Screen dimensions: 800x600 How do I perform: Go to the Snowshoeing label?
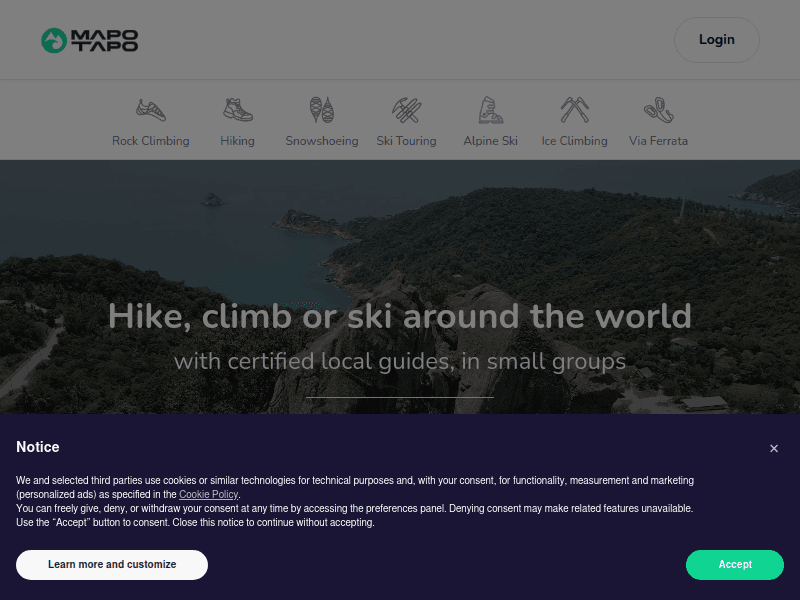tap(322, 141)
